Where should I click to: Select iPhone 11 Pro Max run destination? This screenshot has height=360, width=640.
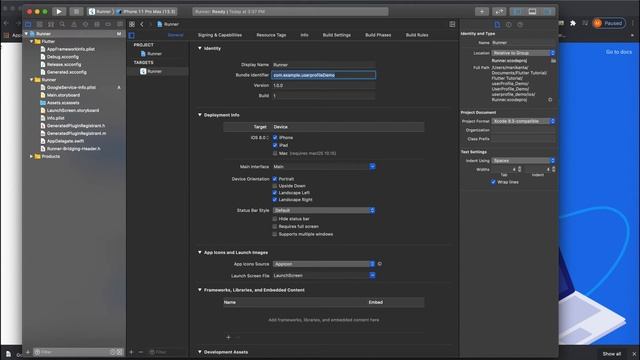click(x=148, y=11)
